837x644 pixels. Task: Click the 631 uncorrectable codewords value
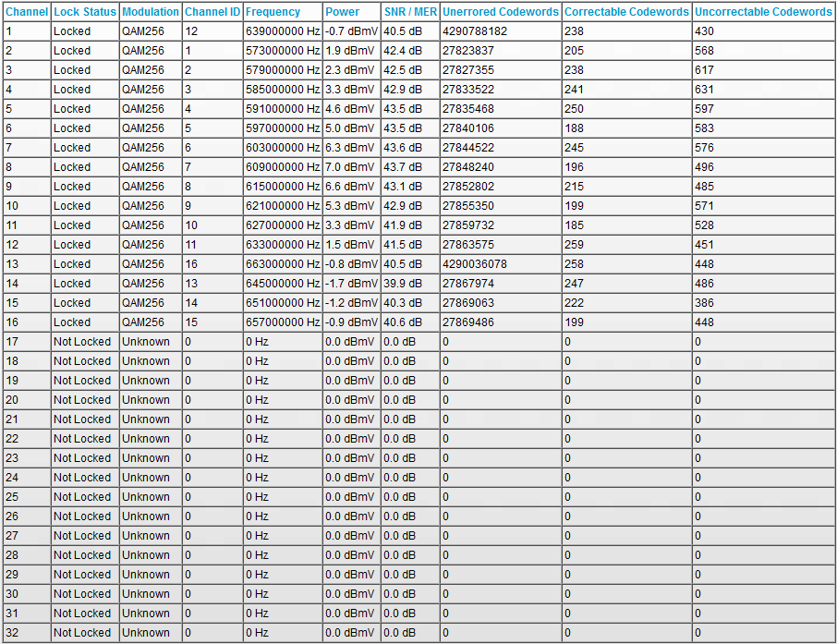pyautogui.click(x=704, y=90)
